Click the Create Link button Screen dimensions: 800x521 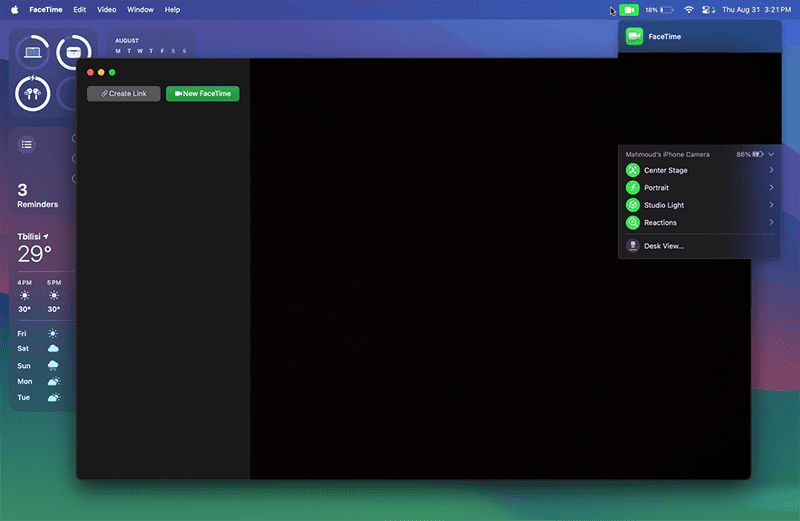click(x=123, y=93)
